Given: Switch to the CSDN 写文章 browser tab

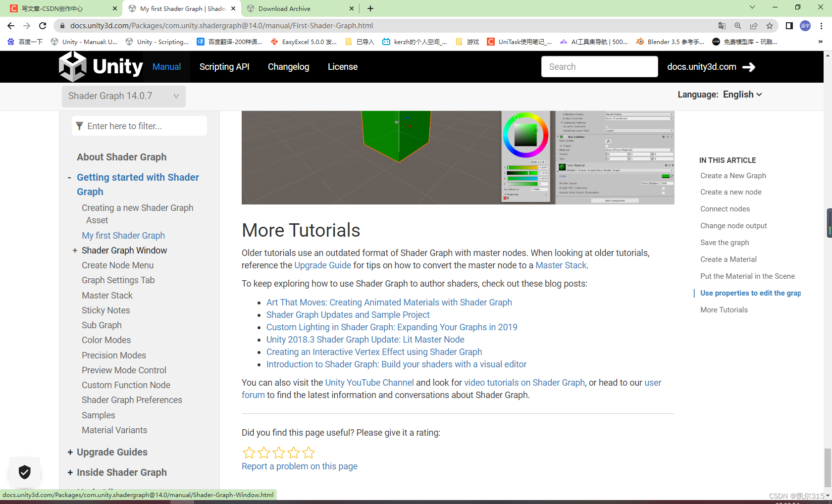Looking at the screenshot, I should point(63,8).
